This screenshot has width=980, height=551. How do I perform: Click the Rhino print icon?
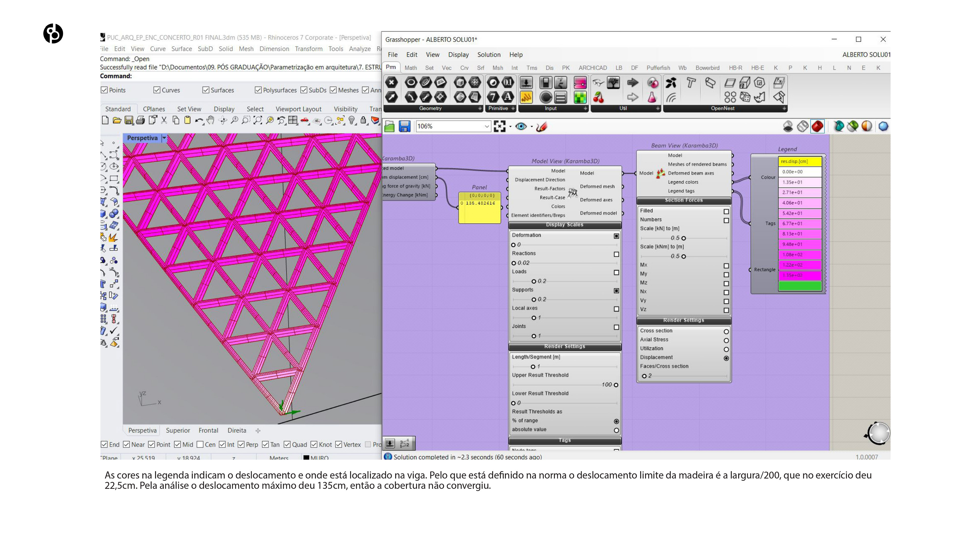pyautogui.click(x=140, y=121)
